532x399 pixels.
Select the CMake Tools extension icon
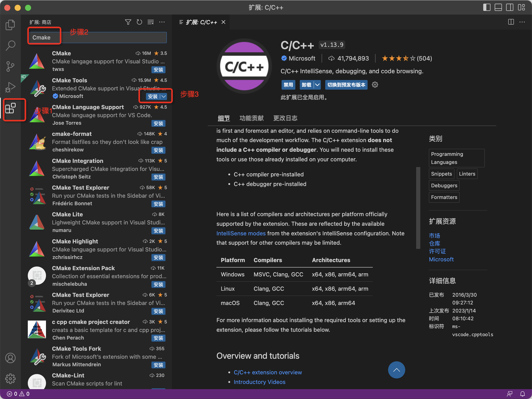37,88
